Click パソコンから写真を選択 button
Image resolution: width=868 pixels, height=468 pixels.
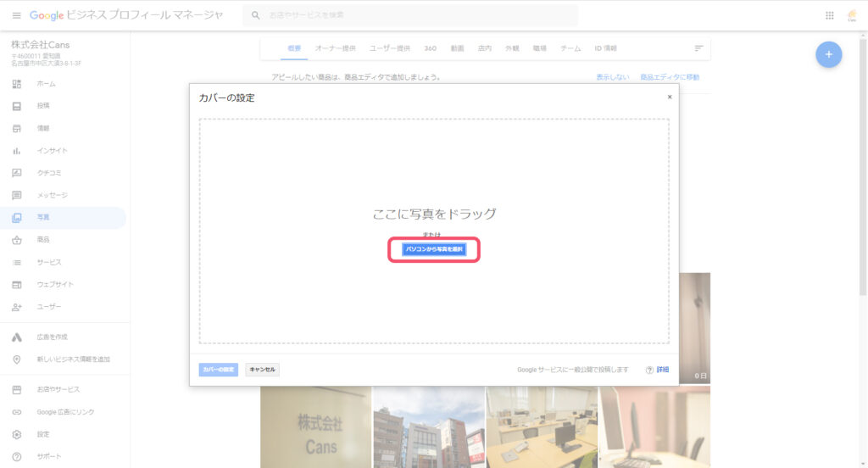434,250
